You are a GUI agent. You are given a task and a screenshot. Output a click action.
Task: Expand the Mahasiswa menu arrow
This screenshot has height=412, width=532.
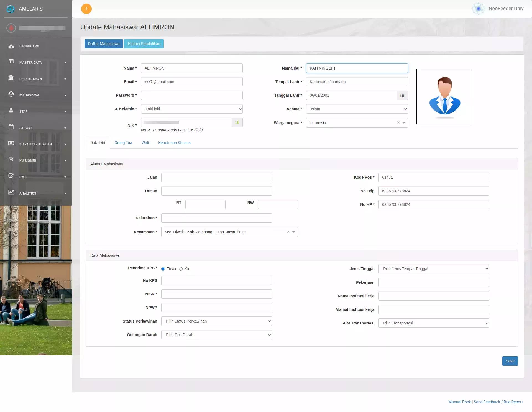[x=65, y=95]
